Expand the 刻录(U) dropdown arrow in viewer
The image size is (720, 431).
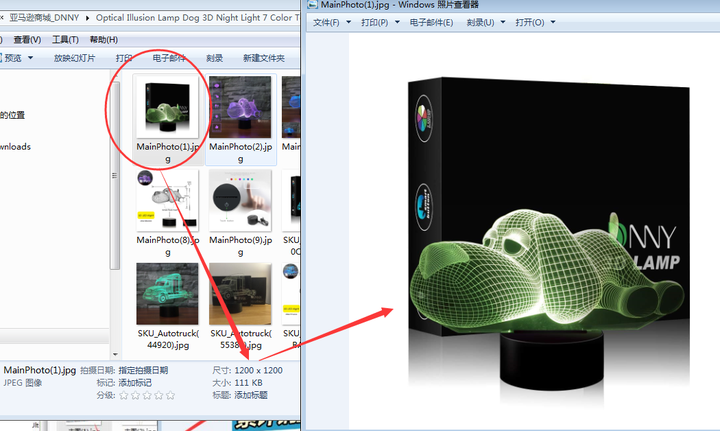[503, 22]
